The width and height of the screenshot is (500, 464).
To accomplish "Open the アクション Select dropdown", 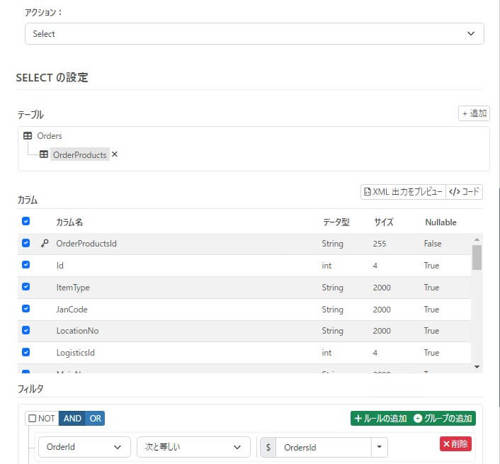I will click(254, 34).
